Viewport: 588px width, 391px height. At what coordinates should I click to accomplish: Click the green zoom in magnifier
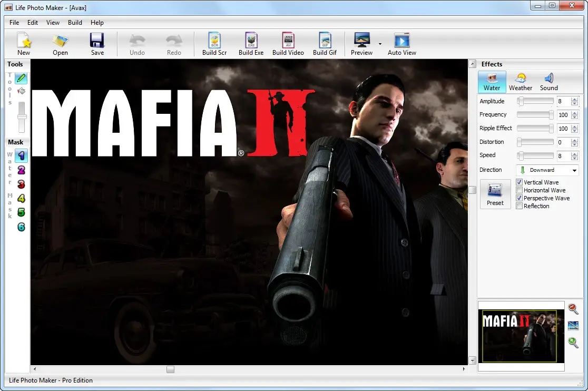573,343
